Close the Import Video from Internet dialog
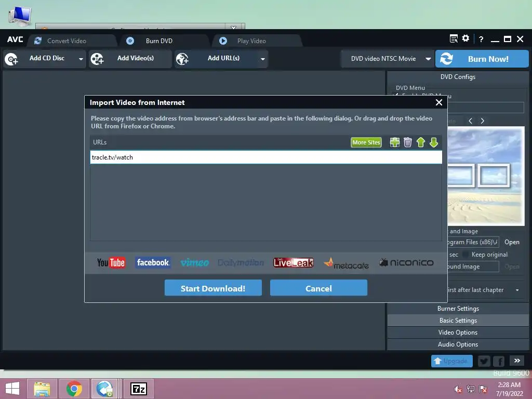This screenshot has height=399, width=532. click(438, 102)
